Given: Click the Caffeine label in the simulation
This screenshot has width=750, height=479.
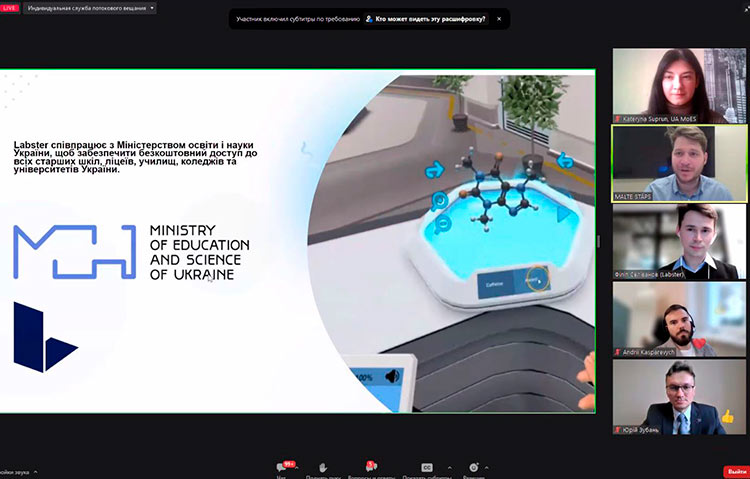Looking at the screenshot, I should tap(495, 283).
